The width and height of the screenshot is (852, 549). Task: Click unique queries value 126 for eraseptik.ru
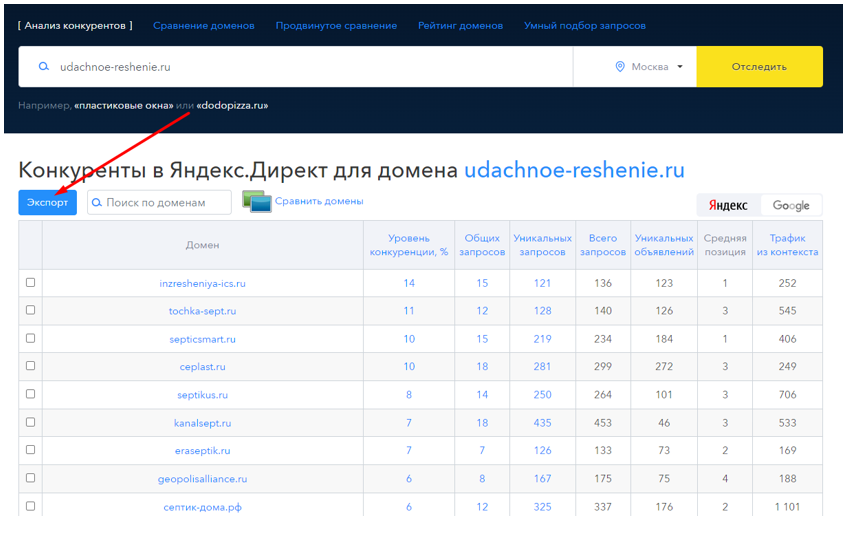542,451
